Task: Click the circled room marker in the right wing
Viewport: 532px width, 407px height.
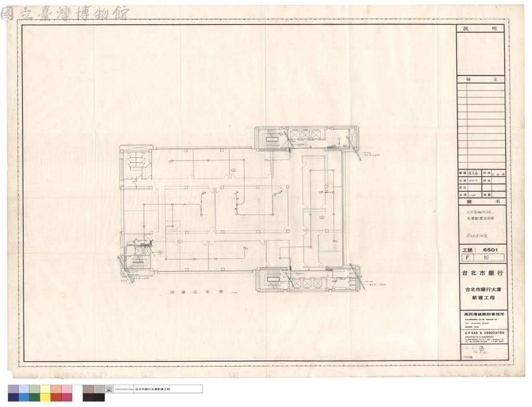Action: pos(322,217)
